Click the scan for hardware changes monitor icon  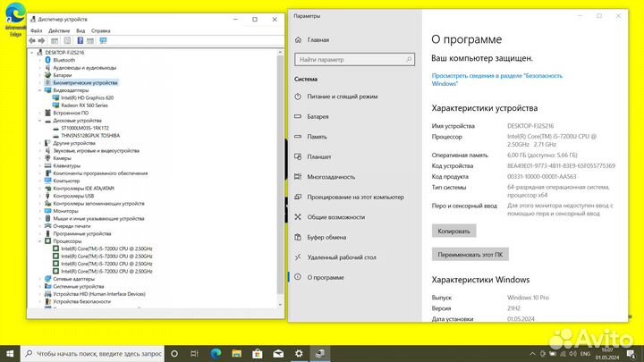103,40
